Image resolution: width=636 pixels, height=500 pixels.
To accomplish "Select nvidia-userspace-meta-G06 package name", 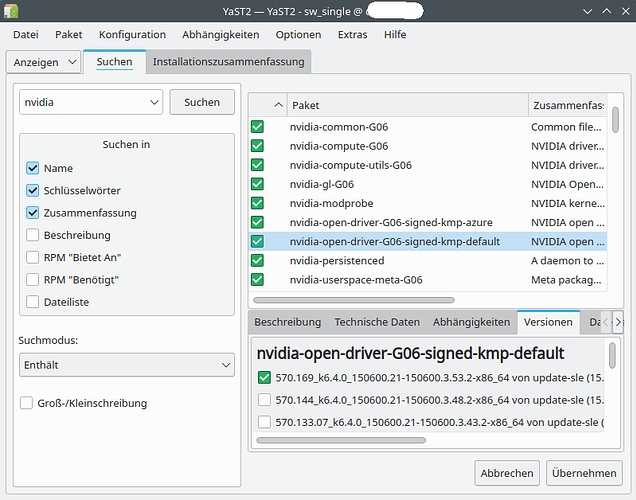I will [x=356, y=280].
